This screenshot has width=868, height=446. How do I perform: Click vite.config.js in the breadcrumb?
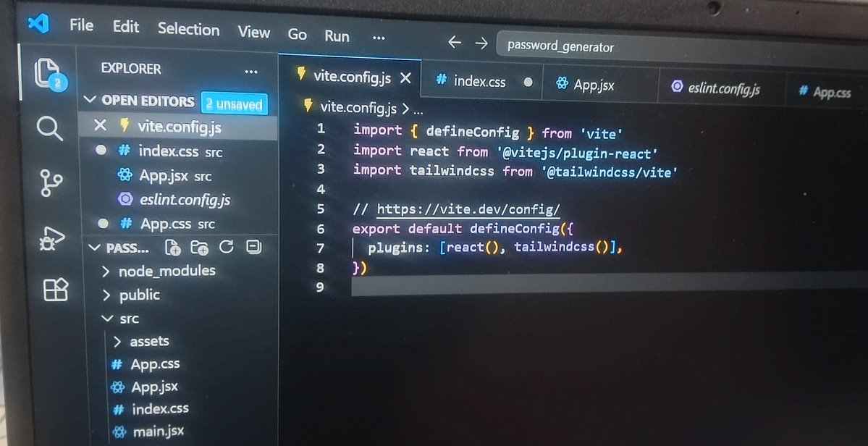pyautogui.click(x=358, y=106)
